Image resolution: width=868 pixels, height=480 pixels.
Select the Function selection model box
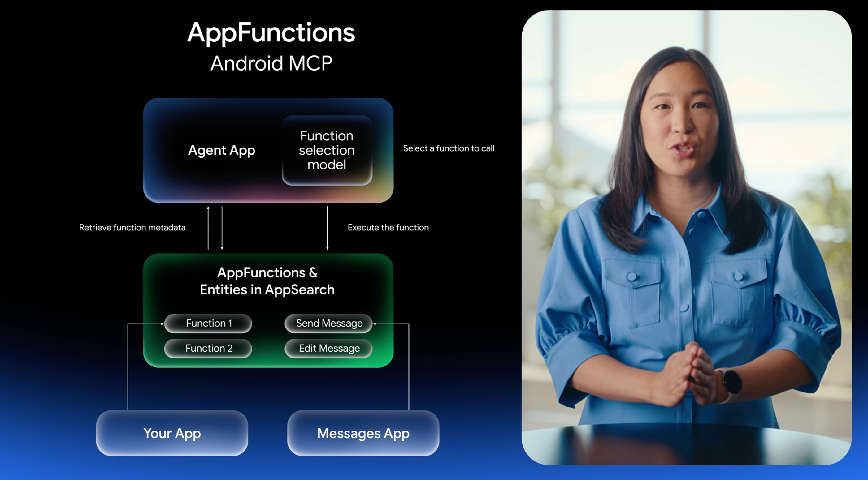click(327, 150)
